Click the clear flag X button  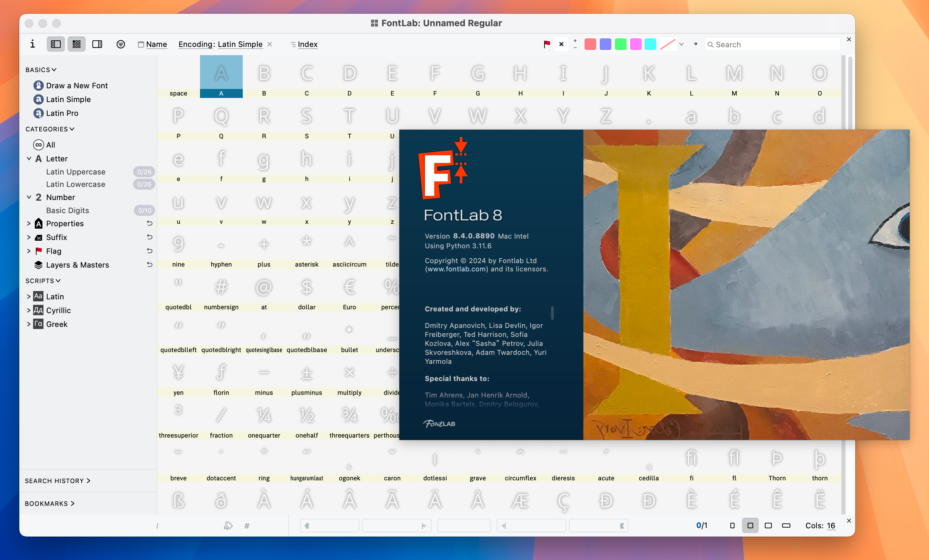(561, 44)
